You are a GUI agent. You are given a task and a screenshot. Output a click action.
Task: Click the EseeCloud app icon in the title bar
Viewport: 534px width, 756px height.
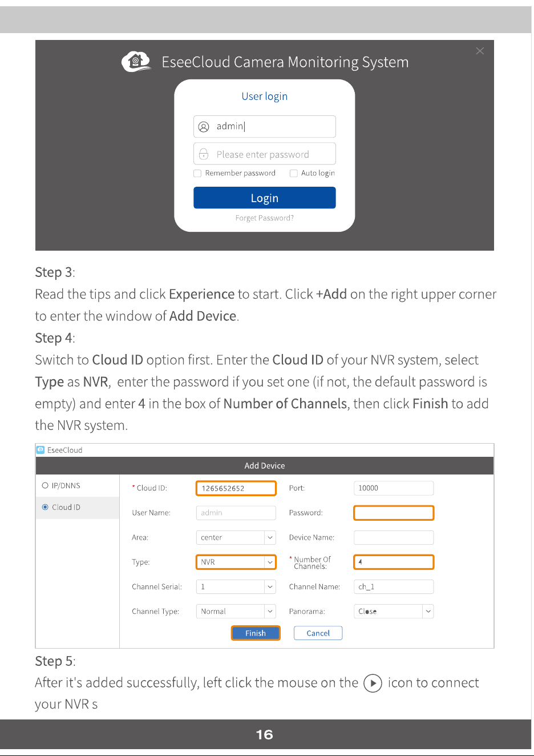click(x=41, y=449)
